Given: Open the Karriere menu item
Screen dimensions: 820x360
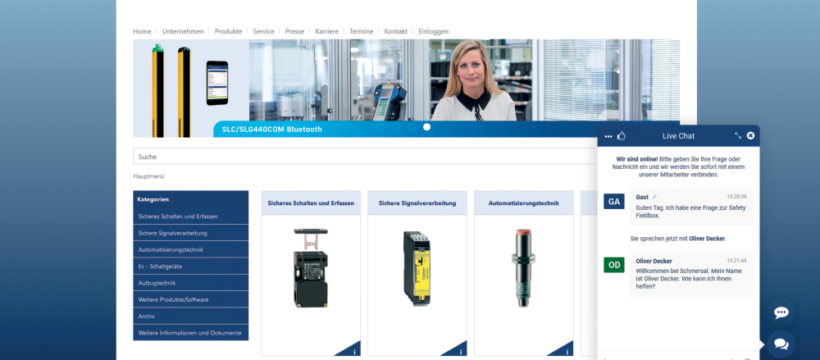Looking at the screenshot, I should point(327,31).
